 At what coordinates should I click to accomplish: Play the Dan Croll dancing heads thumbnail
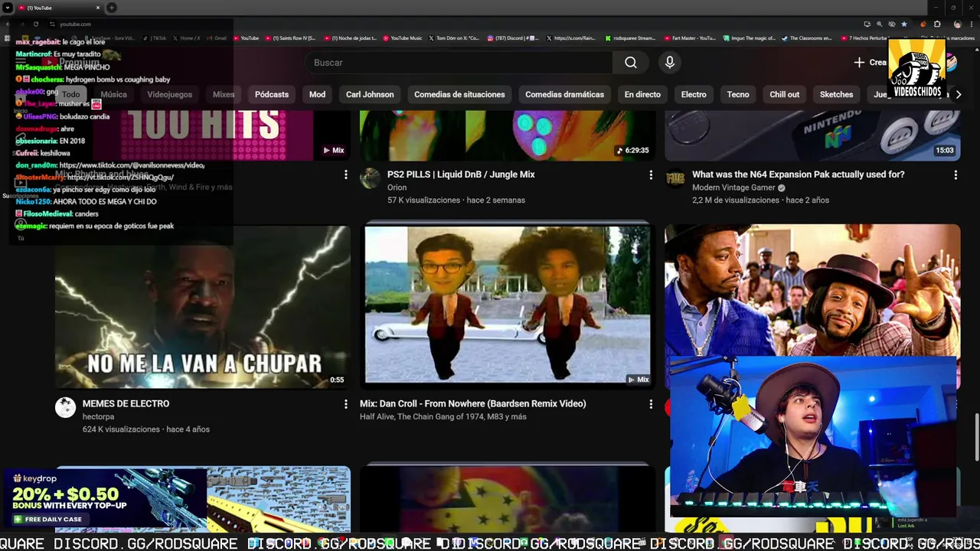(x=508, y=305)
